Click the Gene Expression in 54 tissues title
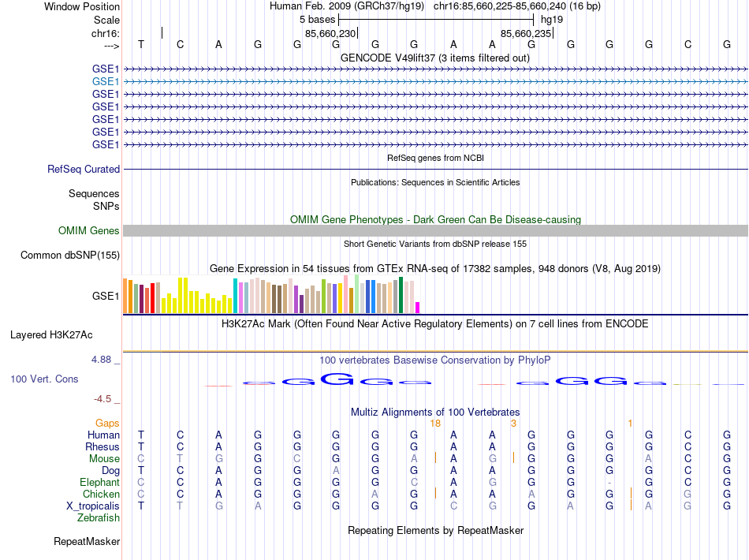The image size is (749, 560). pyautogui.click(x=435, y=269)
